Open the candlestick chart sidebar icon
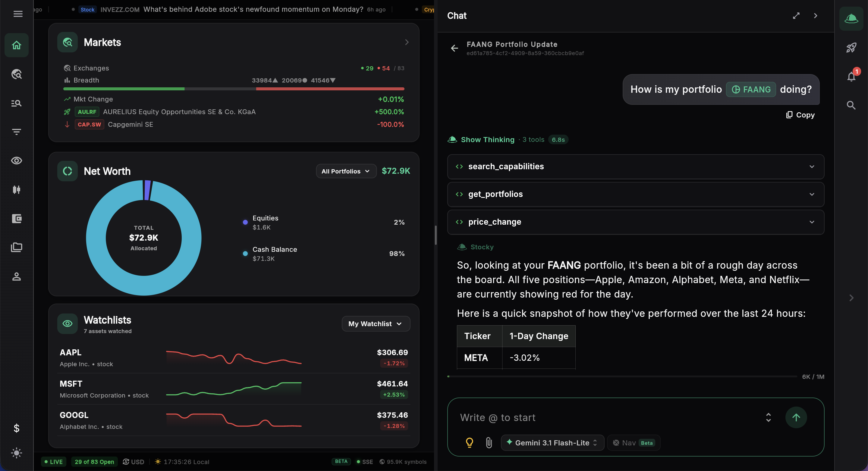The width and height of the screenshot is (868, 471). click(x=17, y=189)
